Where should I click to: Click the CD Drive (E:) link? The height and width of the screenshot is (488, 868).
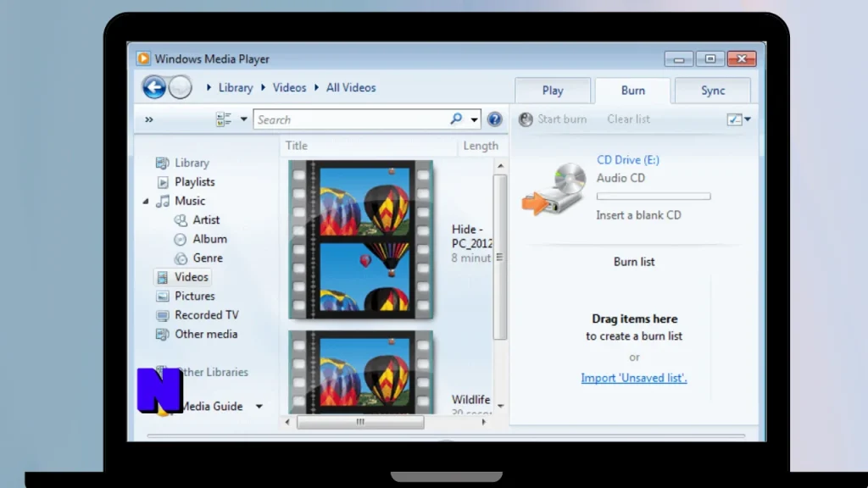(x=628, y=160)
